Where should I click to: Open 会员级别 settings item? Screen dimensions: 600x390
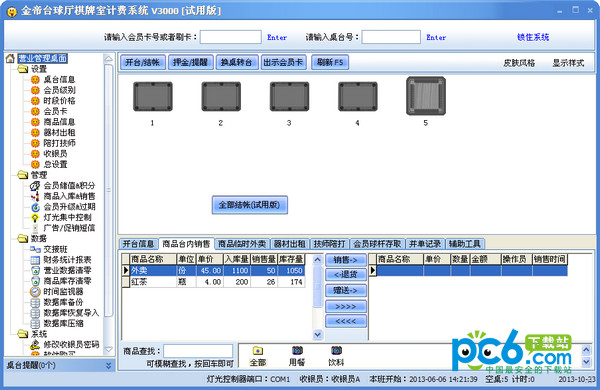pyautogui.click(x=59, y=90)
